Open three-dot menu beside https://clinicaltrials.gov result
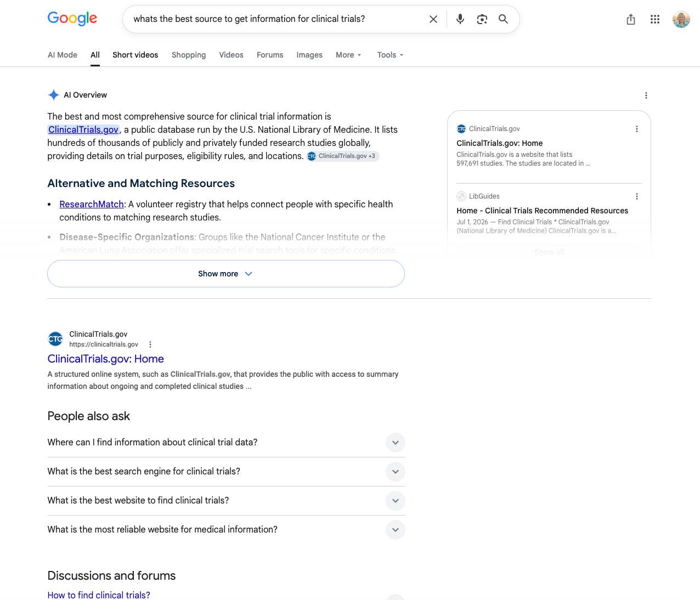700x600 pixels. tap(150, 344)
